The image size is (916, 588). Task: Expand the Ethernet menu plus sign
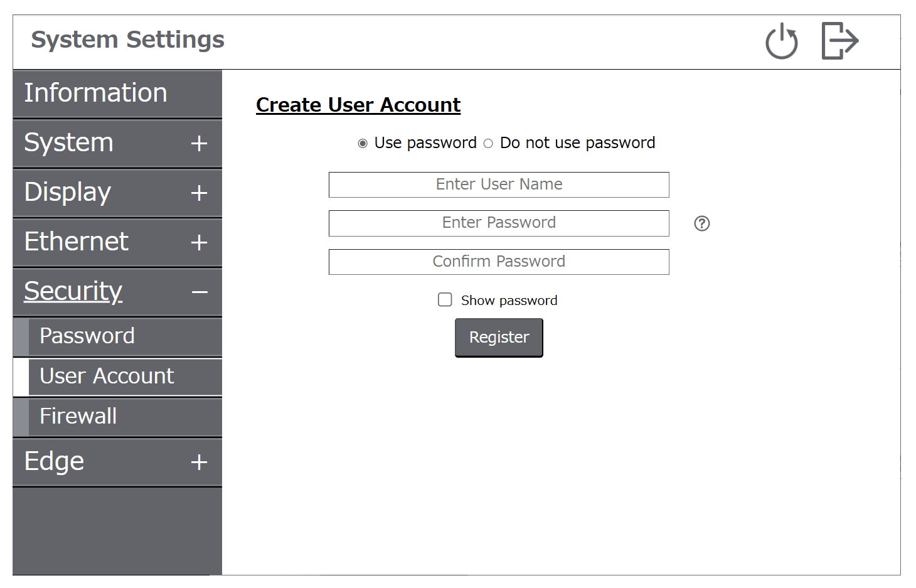click(x=199, y=242)
